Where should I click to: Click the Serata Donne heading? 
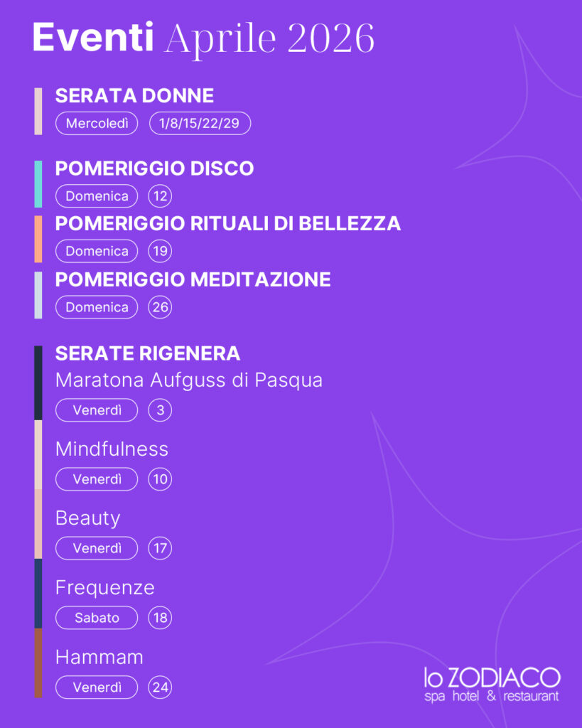click(134, 96)
